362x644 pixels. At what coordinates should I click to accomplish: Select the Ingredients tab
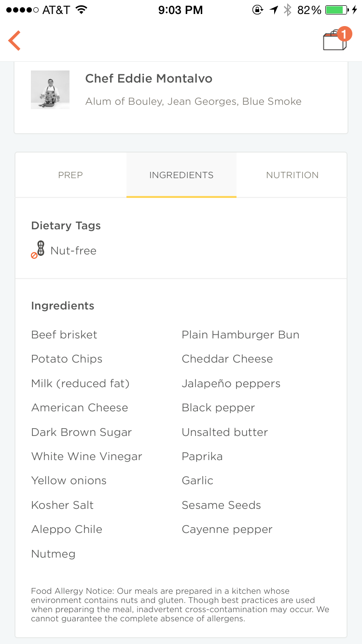point(181,175)
